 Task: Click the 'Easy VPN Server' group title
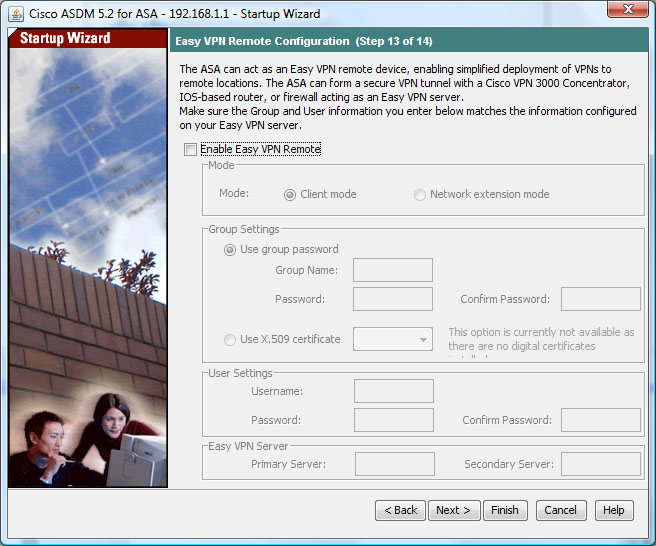[x=248, y=446]
